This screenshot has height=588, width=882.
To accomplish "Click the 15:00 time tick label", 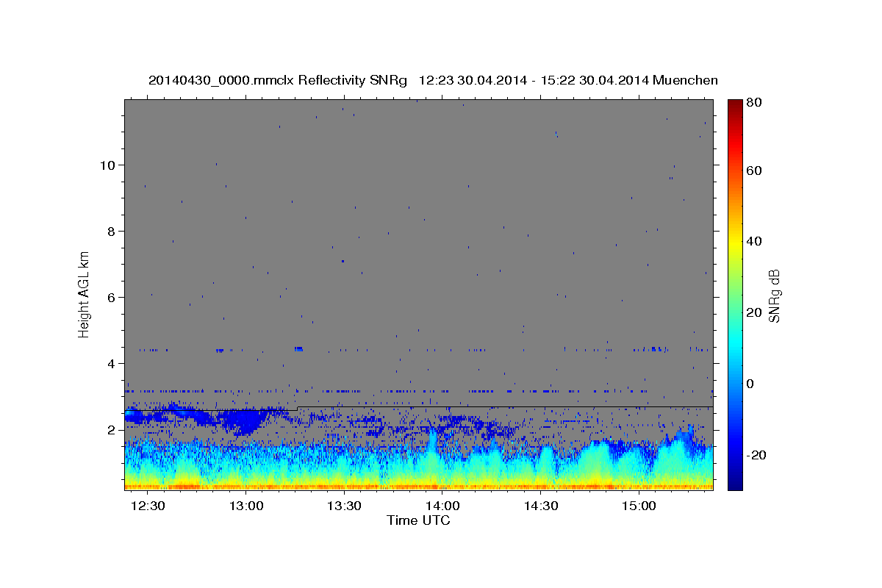I will [x=639, y=506].
